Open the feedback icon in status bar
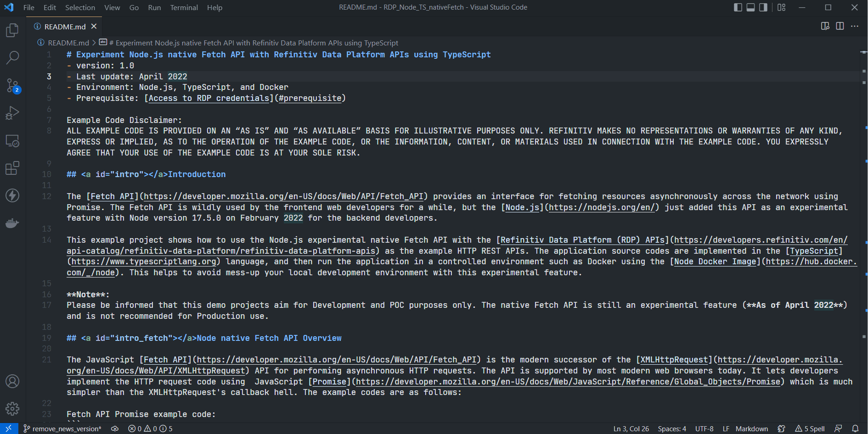Viewport: 868px width, 434px height. (838, 428)
